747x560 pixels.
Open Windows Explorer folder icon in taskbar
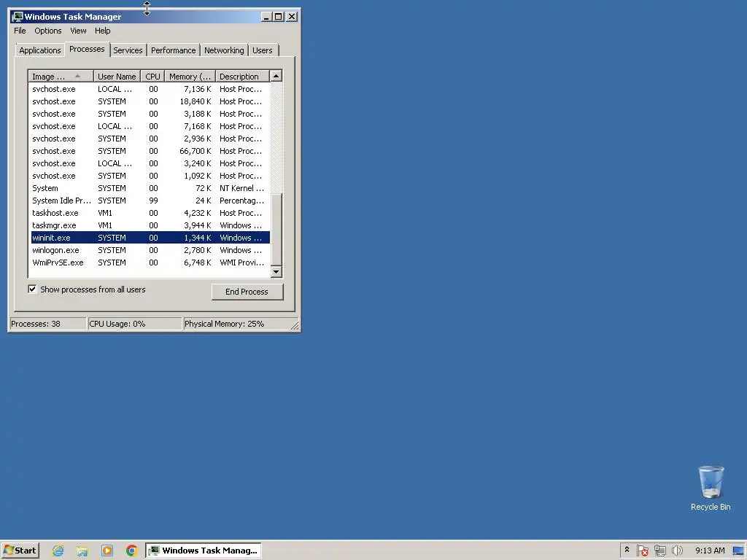(x=82, y=551)
